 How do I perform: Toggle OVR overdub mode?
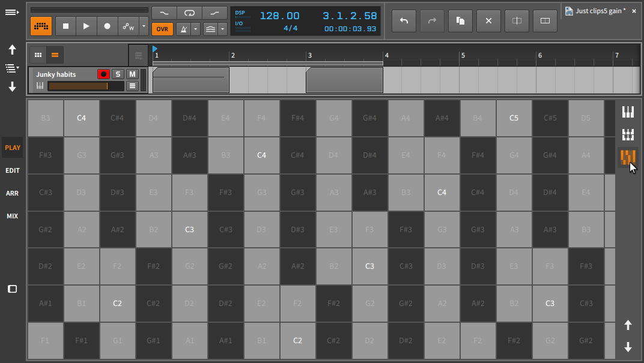pos(162,29)
